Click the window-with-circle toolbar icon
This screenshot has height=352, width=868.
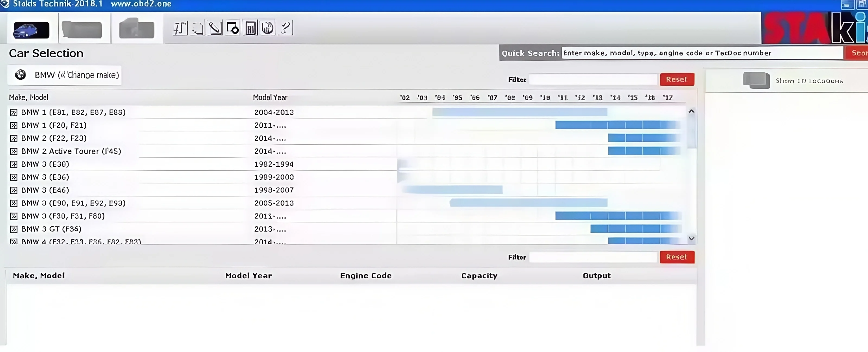tap(233, 28)
